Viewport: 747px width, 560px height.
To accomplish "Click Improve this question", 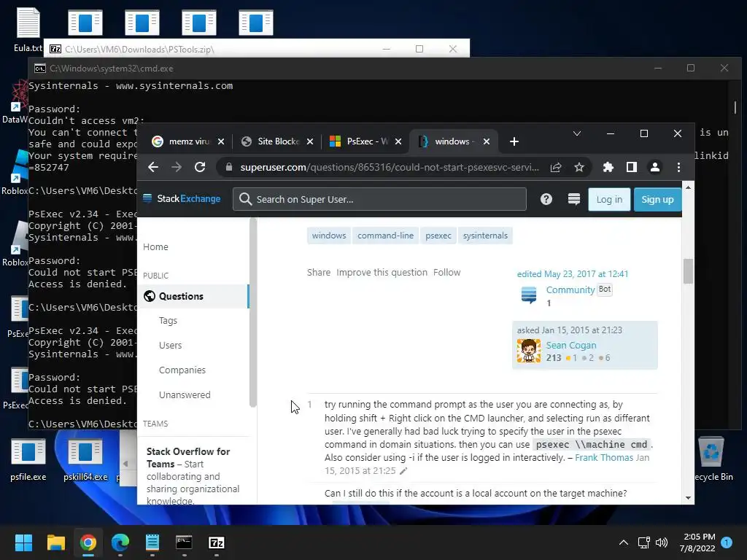I will (382, 273).
